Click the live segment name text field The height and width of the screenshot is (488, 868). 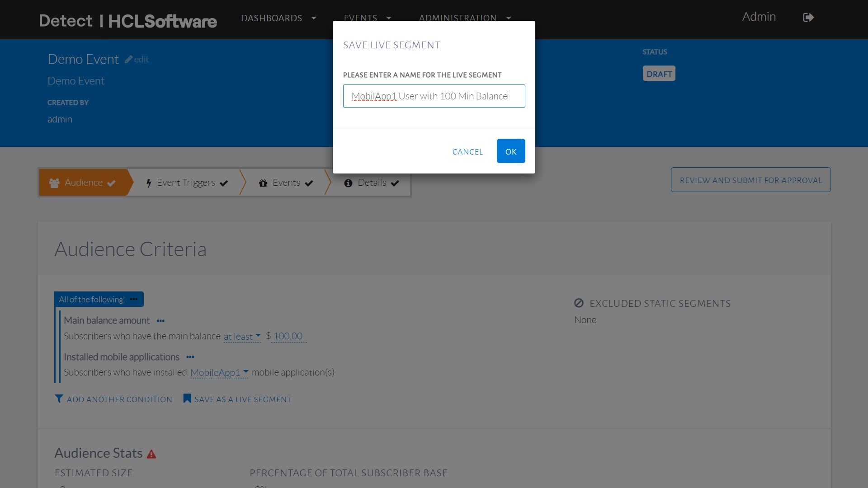click(434, 96)
